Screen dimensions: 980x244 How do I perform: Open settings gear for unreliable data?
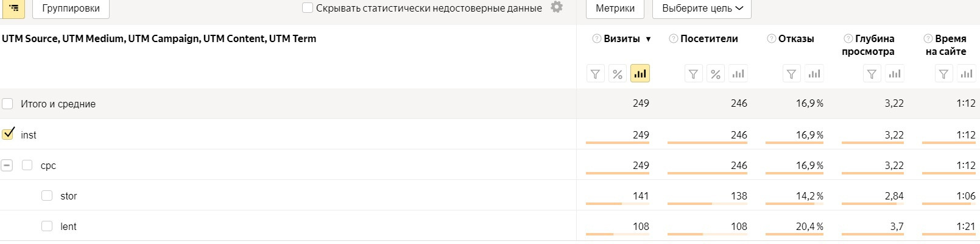557,7
